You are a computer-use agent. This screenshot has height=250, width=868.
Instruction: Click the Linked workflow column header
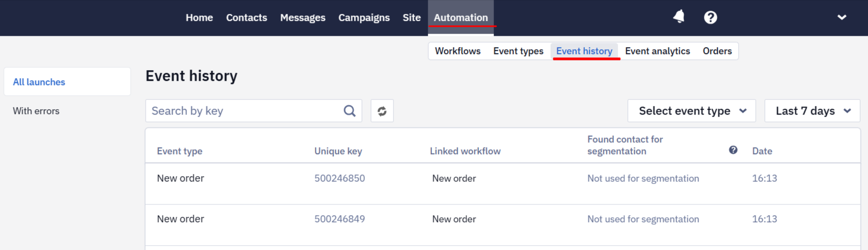click(x=465, y=151)
